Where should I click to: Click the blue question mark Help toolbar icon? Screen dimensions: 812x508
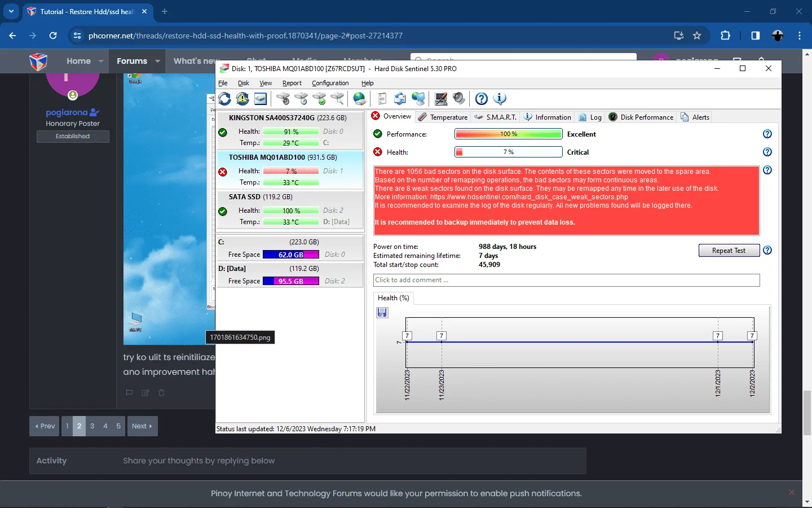click(482, 99)
